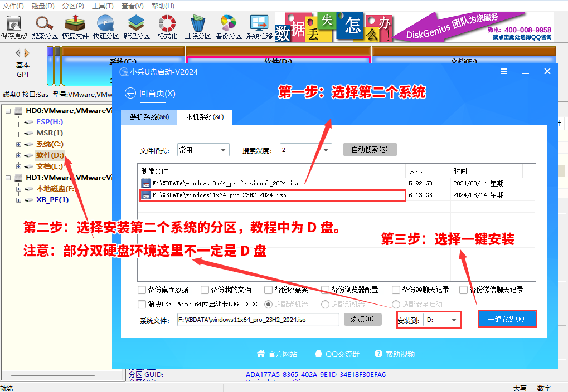Viewport: 568px width, 392px height.
Task: Open the 文件(F) menu
Action: (x=13, y=6)
